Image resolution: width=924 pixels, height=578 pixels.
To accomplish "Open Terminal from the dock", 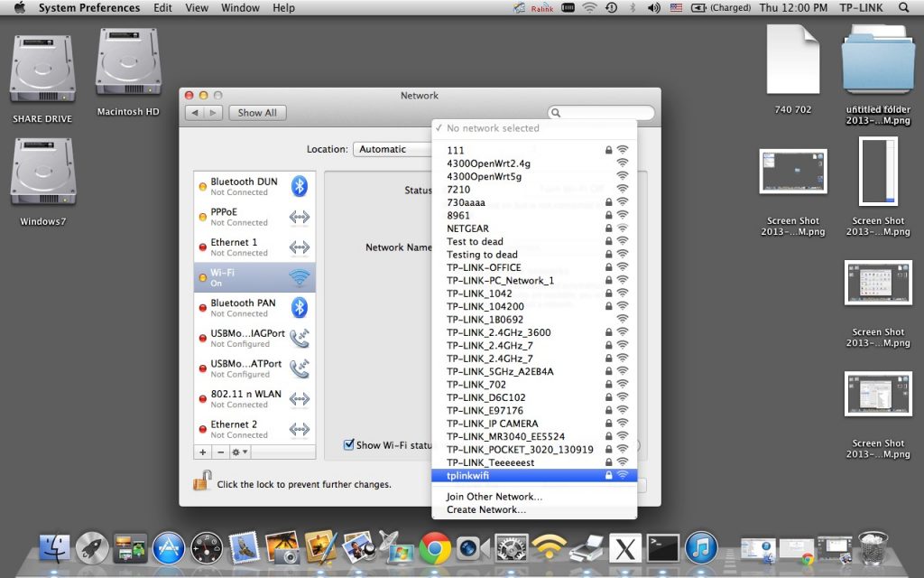I will [663, 548].
